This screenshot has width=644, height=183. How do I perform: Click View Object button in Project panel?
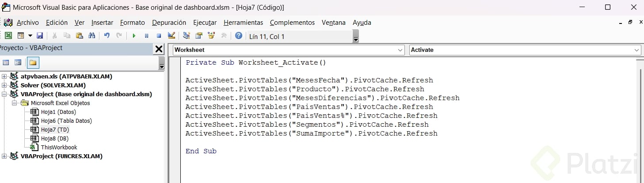click(x=18, y=62)
